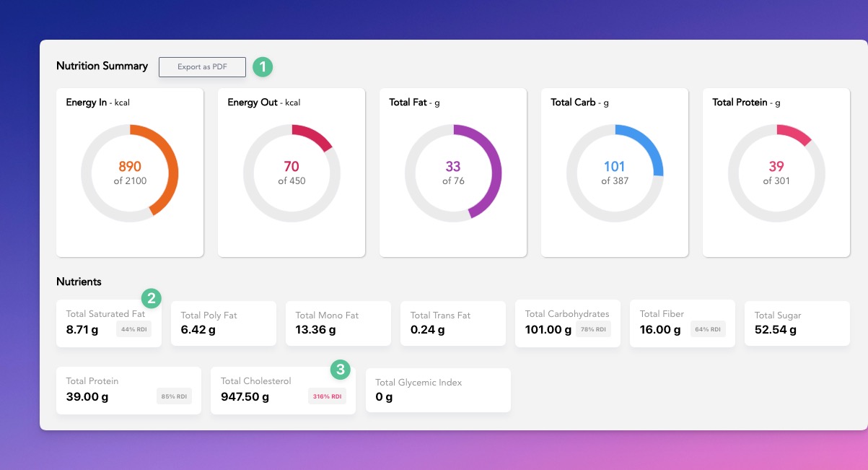The height and width of the screenshot is (470, 868).
Task: Select the Total Trans Fat card
Action: click(x=453, y=323)
